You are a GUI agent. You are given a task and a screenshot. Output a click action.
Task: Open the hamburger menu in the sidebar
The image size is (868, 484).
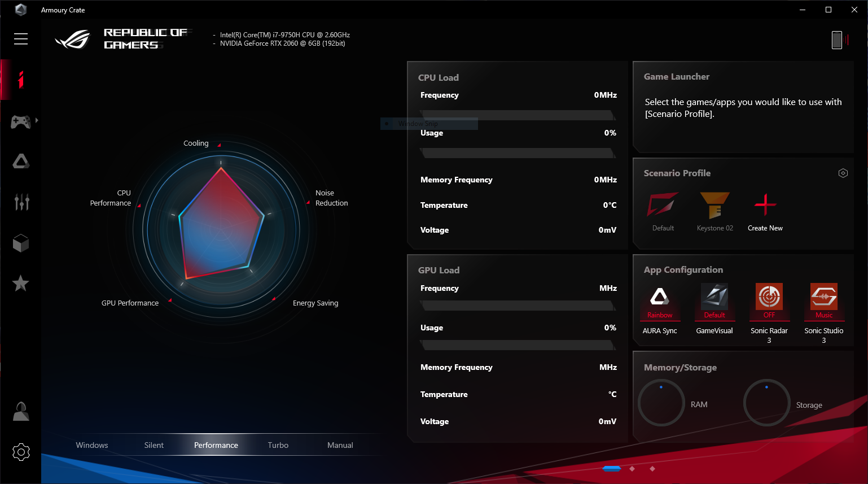[x=21, y=38]
